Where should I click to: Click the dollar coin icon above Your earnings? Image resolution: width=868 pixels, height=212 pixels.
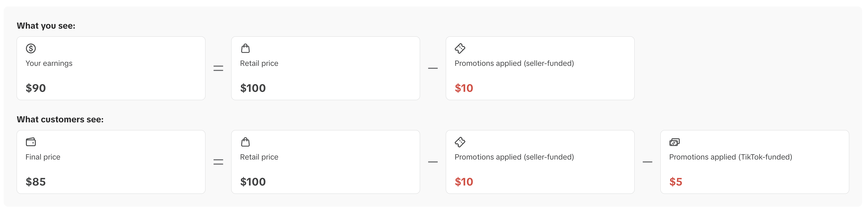31,48
